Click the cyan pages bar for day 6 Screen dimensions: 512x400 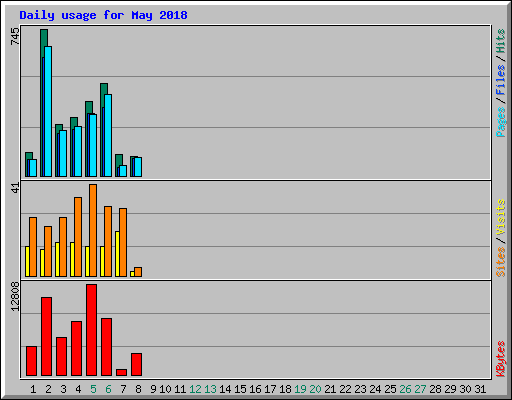[108, 135]
